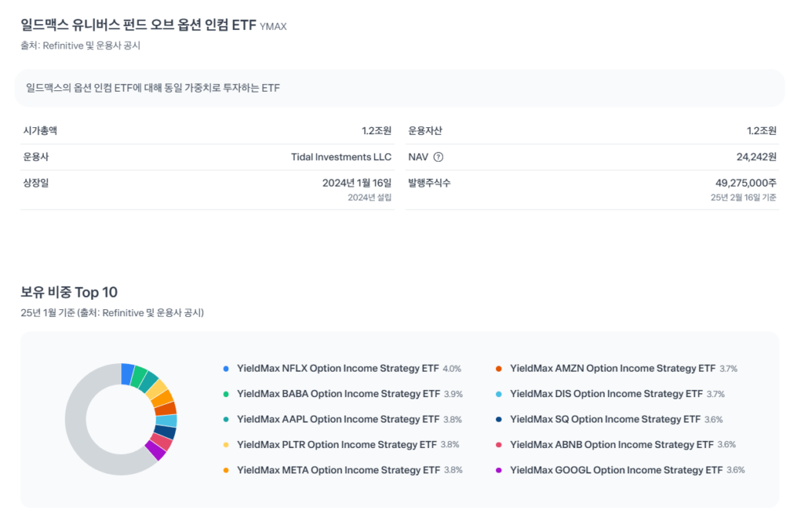Viewport: 790px width, 532px height.
Task: Click the light blue legend dot for DIS ETF
Action: pos(499,394)
